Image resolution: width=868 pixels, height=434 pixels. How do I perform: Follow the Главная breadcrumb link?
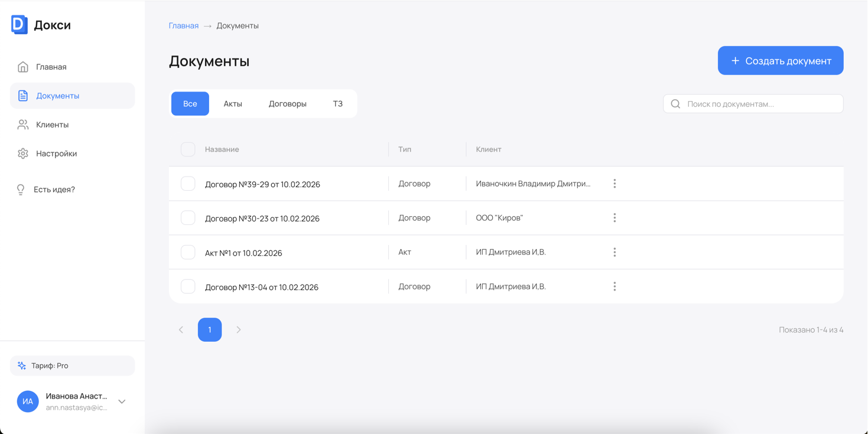(x=184, y=25)
